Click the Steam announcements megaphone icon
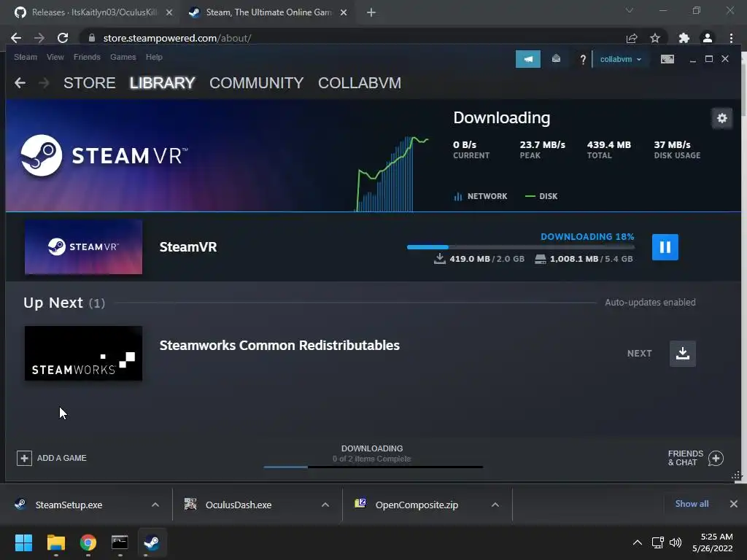 pyautogui.click(x=528, y=59)
